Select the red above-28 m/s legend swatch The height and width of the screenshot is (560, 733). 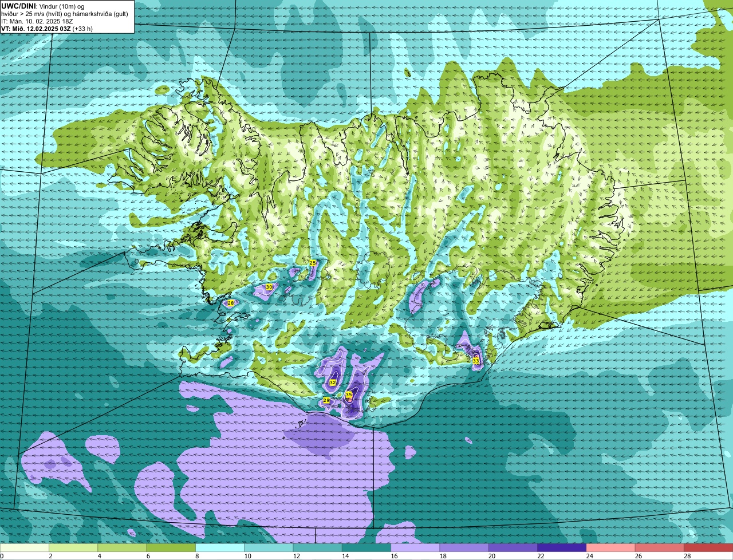pyautogui.click(x=708, y=547)
